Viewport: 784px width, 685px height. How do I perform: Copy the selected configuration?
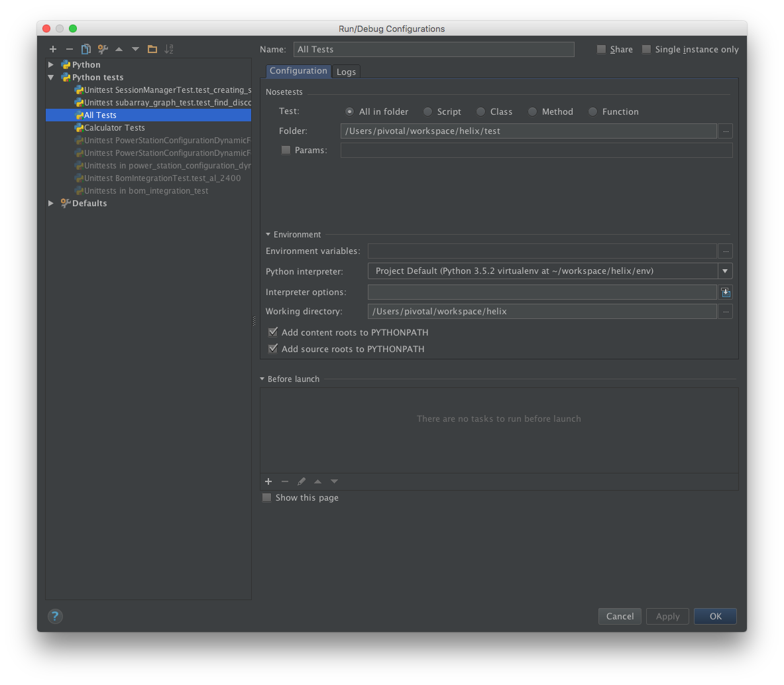coord(86,49)
